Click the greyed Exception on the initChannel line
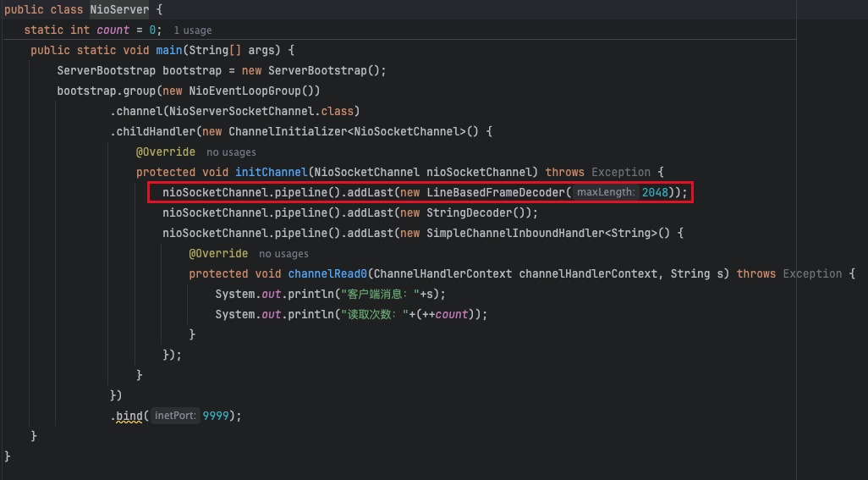The image size is (868, 480). [x=621, y=172]
